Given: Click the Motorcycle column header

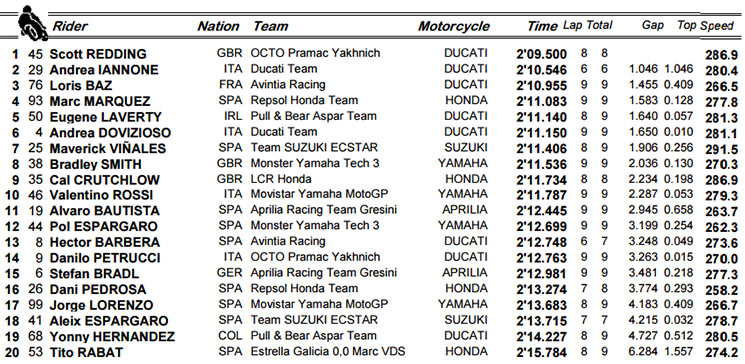Looking at the screenshot, I should tap(454, 26).
